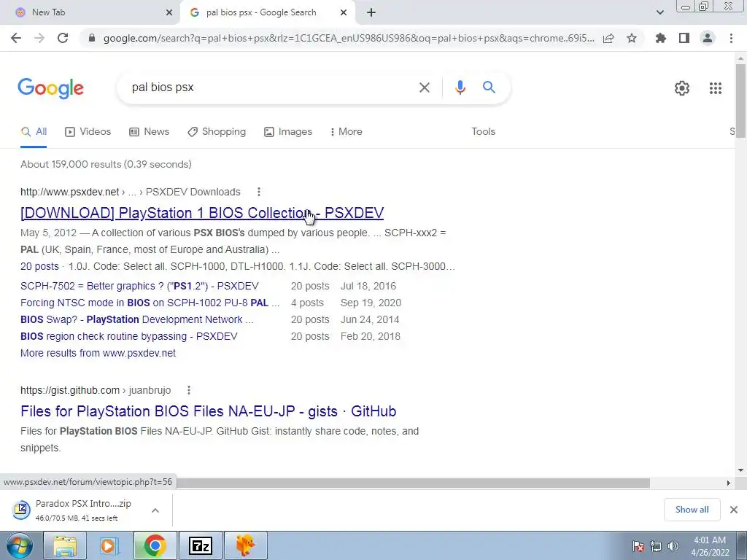Click the vertical scrollbar thumb

(740, 101)
